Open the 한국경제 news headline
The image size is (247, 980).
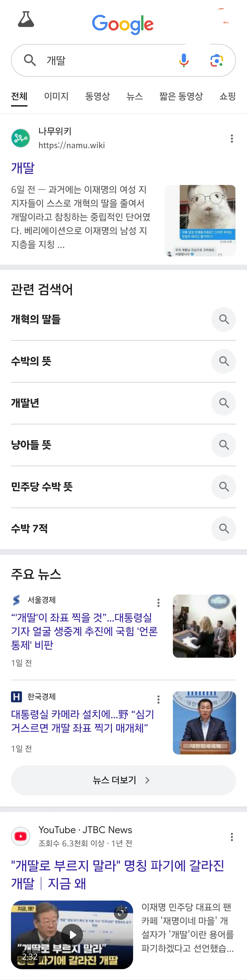click(83, 721)
